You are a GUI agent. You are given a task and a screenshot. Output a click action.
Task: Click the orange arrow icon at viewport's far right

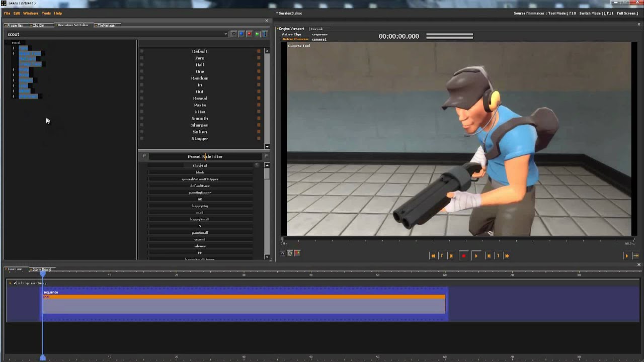click(x=627, y=256)
